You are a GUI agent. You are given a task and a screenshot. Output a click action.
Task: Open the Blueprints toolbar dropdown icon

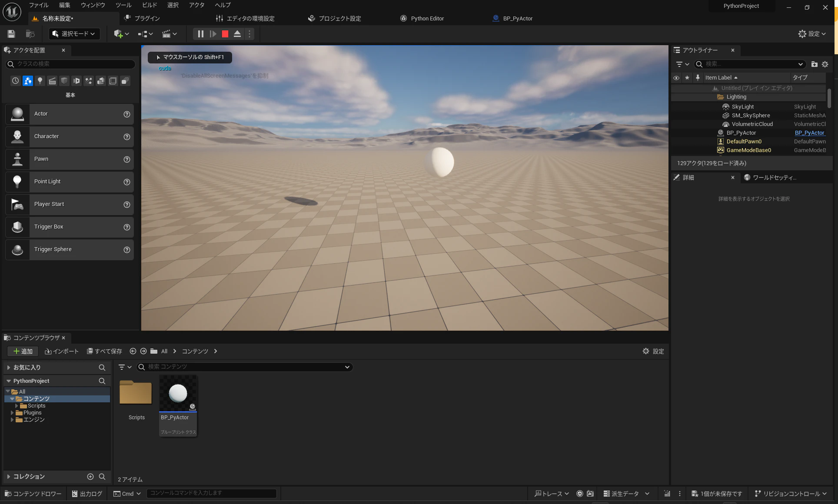point(145,34)
